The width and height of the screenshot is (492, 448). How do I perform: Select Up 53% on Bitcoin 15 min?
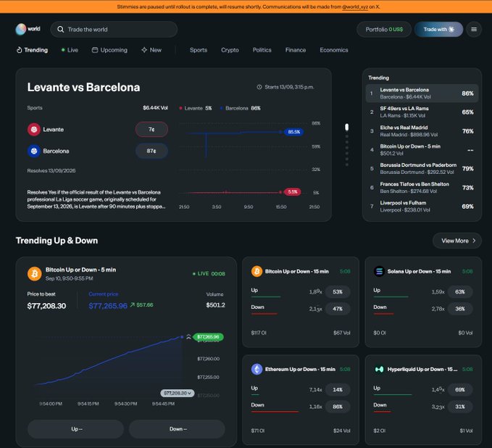(338, 291)
